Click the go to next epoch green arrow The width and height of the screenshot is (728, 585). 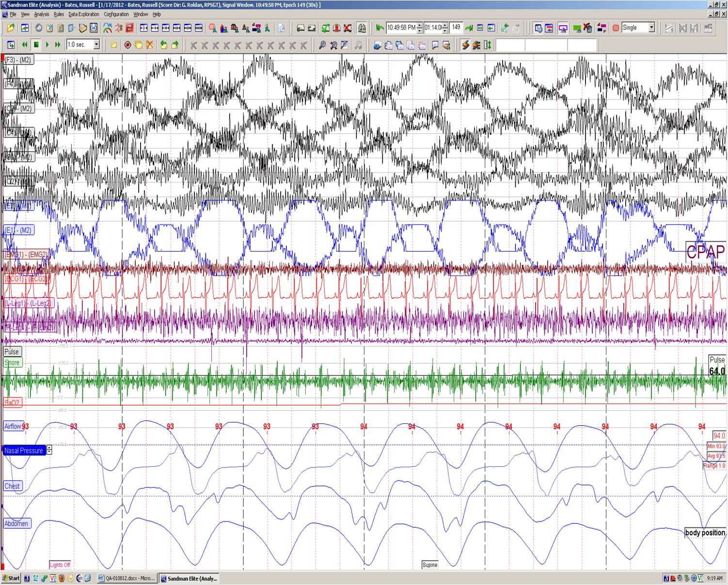tap(469, 28)
